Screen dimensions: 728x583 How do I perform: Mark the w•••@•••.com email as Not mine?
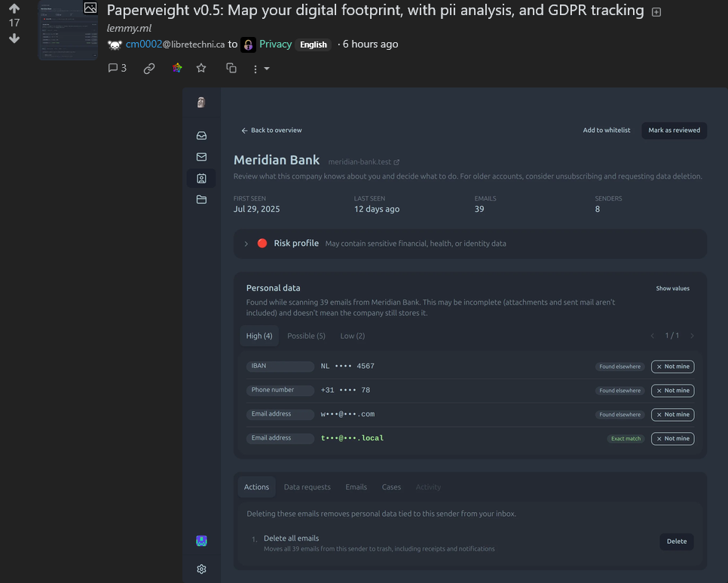(x=673, y=415)
